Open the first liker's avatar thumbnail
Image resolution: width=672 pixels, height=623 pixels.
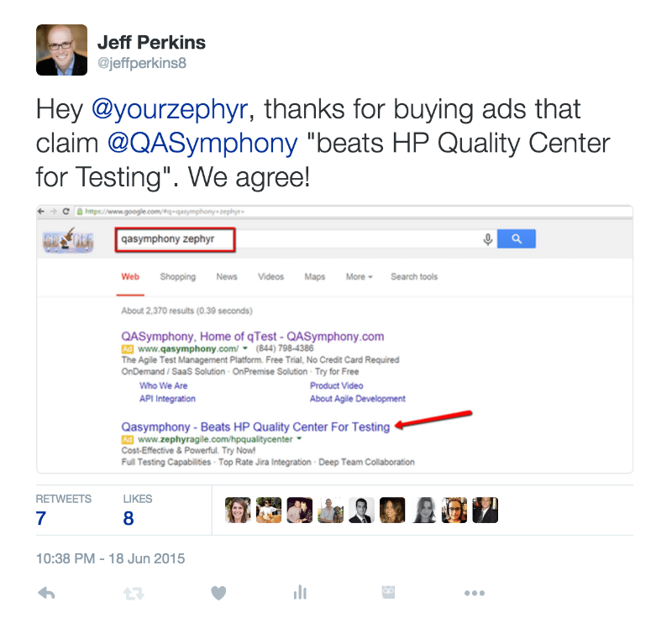pyautogui.click(x=238, y=510)
